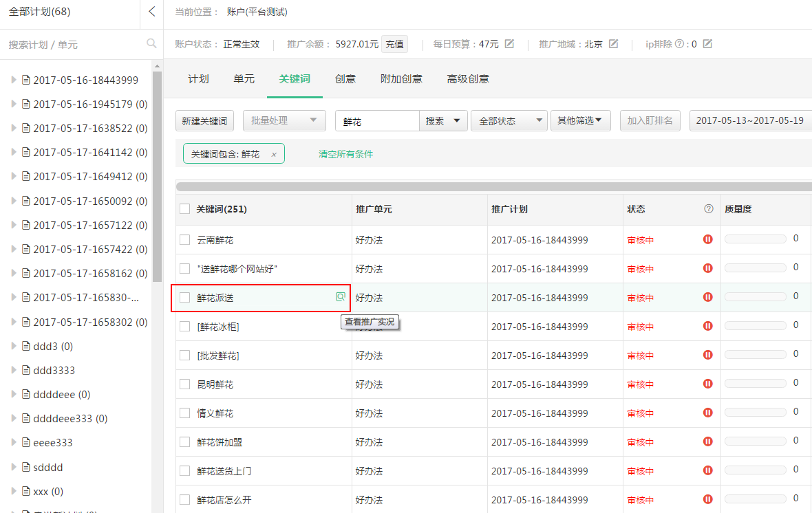812x513 pixels.
Task: Edit the daily budget 47元 pencil icon
Action: pyautogui.click(x=510, y=44)
